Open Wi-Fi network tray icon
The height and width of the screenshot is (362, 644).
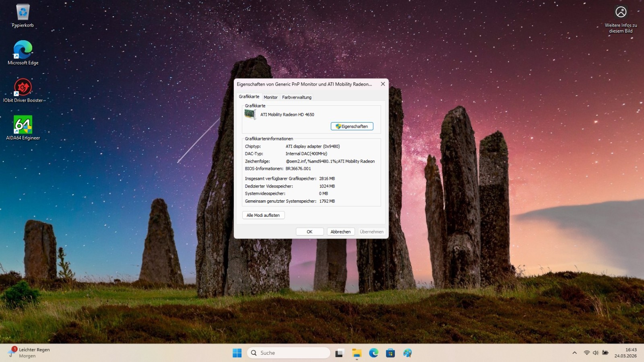587,353
